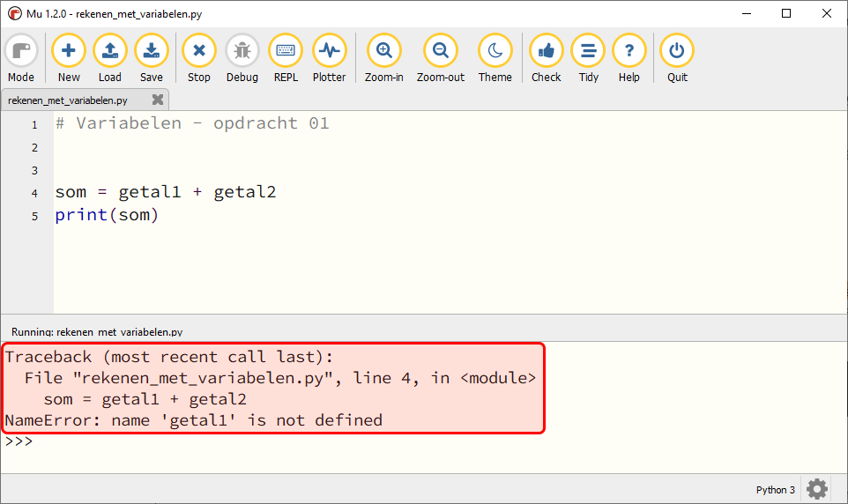Select the rekenen_met_variabelen.py tab
848x504 pixels.
tap(68, 100)
